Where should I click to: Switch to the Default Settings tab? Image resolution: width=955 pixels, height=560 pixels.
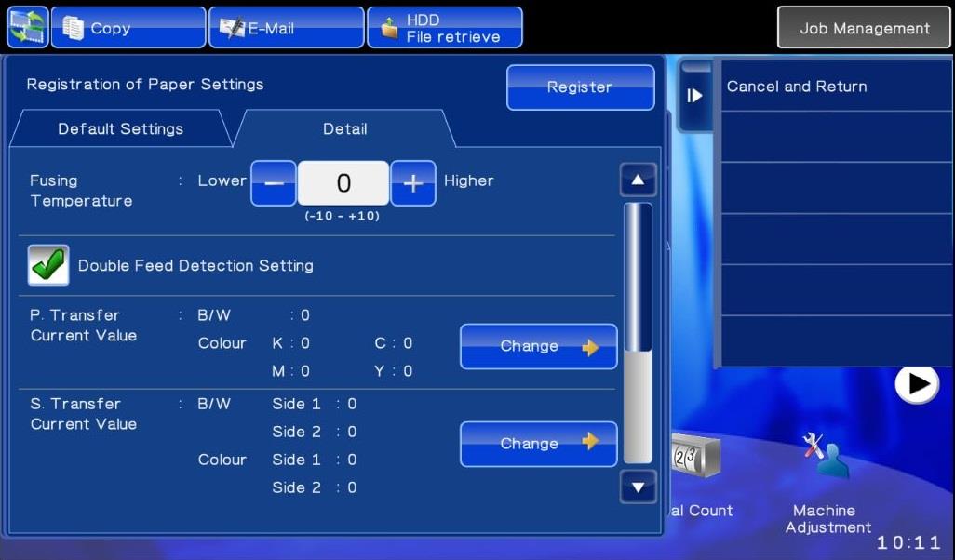pyautogui.click(x=121, y=128)
